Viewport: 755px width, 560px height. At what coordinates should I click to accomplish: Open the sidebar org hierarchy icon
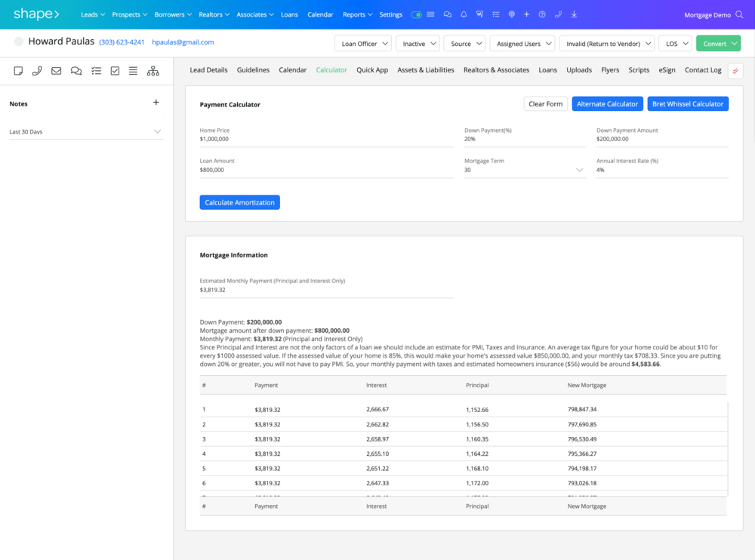click(153, 71)
